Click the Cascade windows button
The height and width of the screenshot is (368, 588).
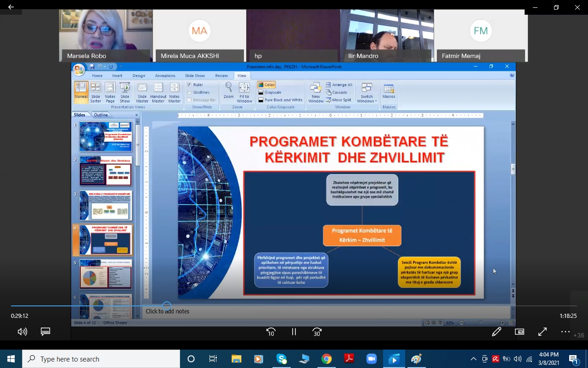point(336,92)
